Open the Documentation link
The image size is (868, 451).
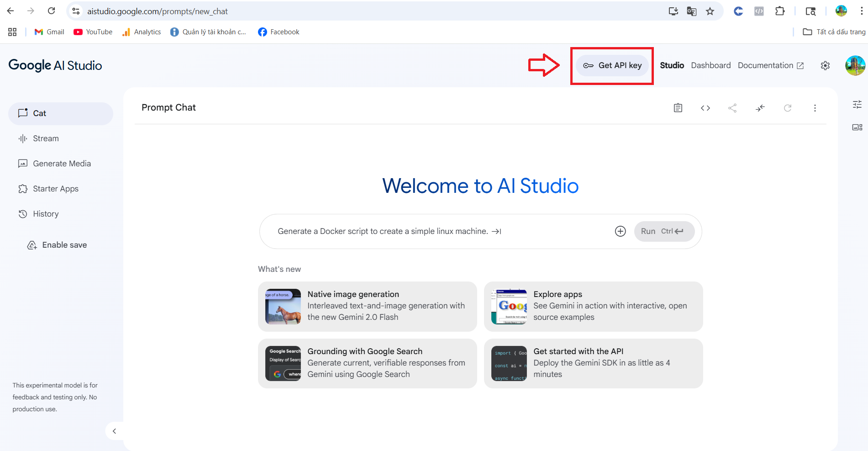click(x=770, y=65)
